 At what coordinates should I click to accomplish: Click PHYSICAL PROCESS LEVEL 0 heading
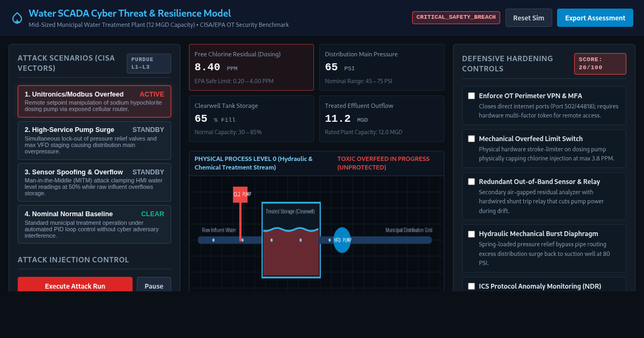(253, 163)
